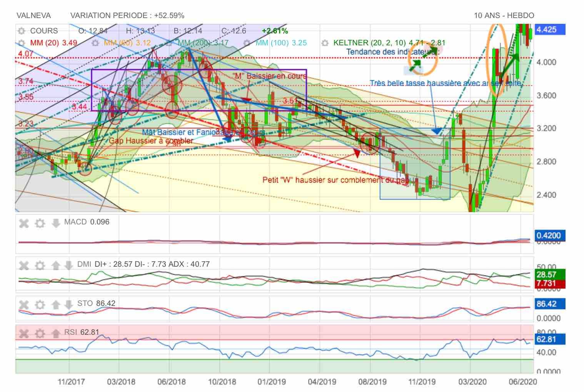Click the 08/2019 date axis label
Image resolution: width=584 pixels, height=392 pixels.
click(x=372, y=382)
